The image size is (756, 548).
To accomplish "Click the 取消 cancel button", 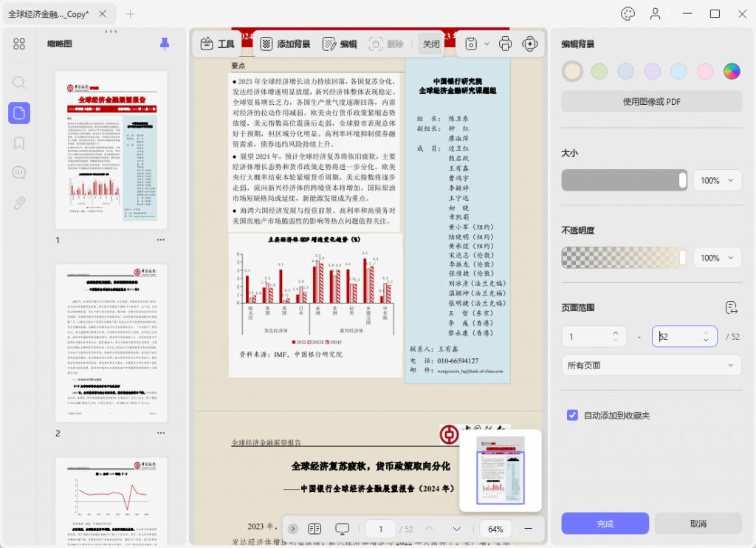I will [x=698, y=524].
